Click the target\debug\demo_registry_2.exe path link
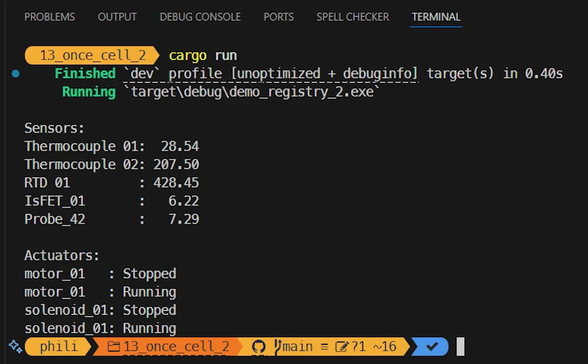 tap(252, 92)
